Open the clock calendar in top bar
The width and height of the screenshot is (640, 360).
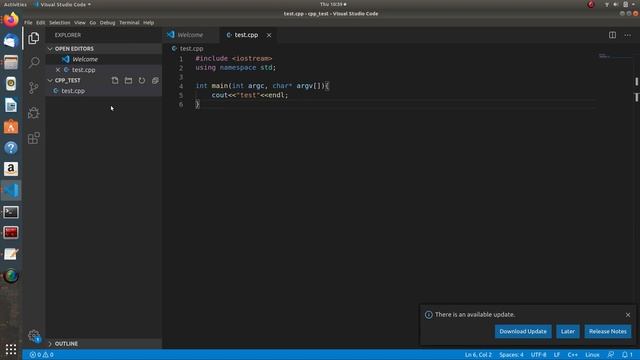click(333, 4)
